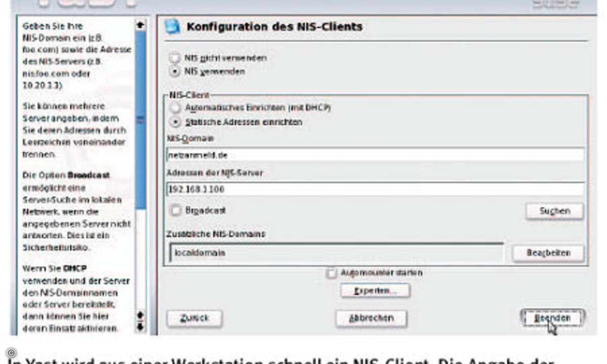Choose 'Statische Adressen einrichten' option
The image size is (607, 364).
pyautogui.click(x=175, y=122)
